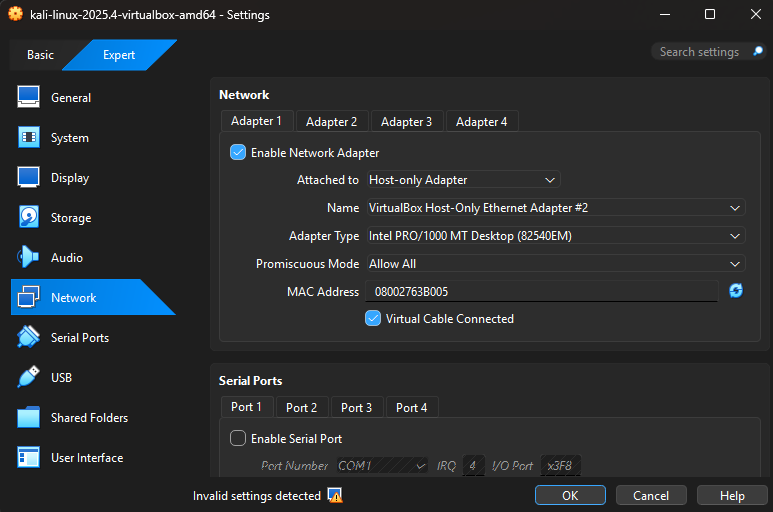Toggle Virtual Cable Connected checkbox

click(x=373, y=318)
